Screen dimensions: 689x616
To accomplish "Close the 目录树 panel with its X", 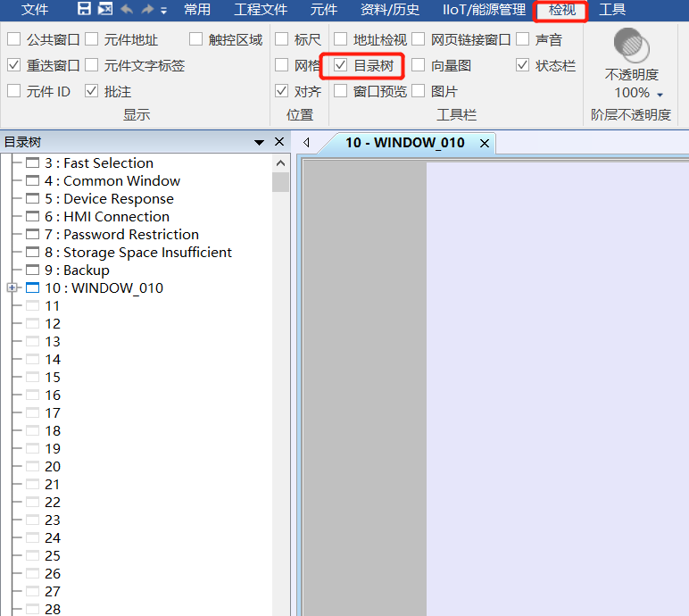I will click(279, 142).
